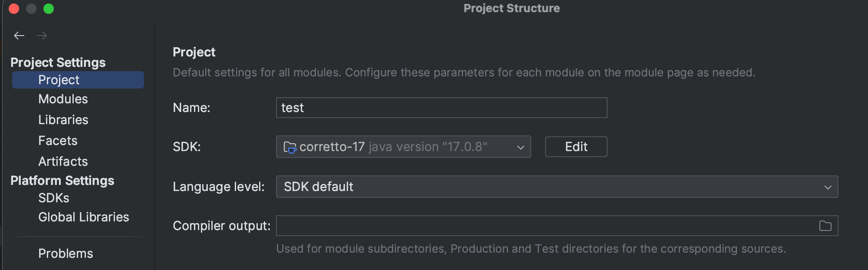Select Global Libraries in the sidebar
Viewport: 868px width, 270px height.
(x=84, y=217)
